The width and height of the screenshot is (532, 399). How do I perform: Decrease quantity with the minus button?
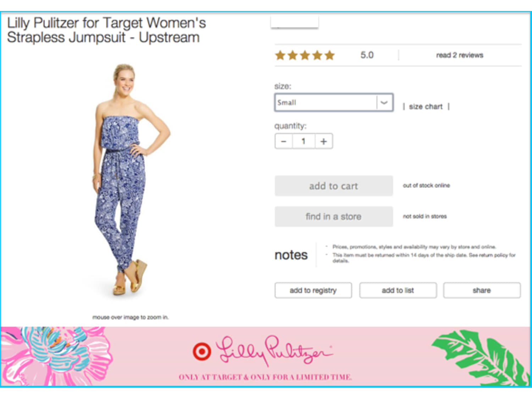pyautogui.click(x=283, y=141)
